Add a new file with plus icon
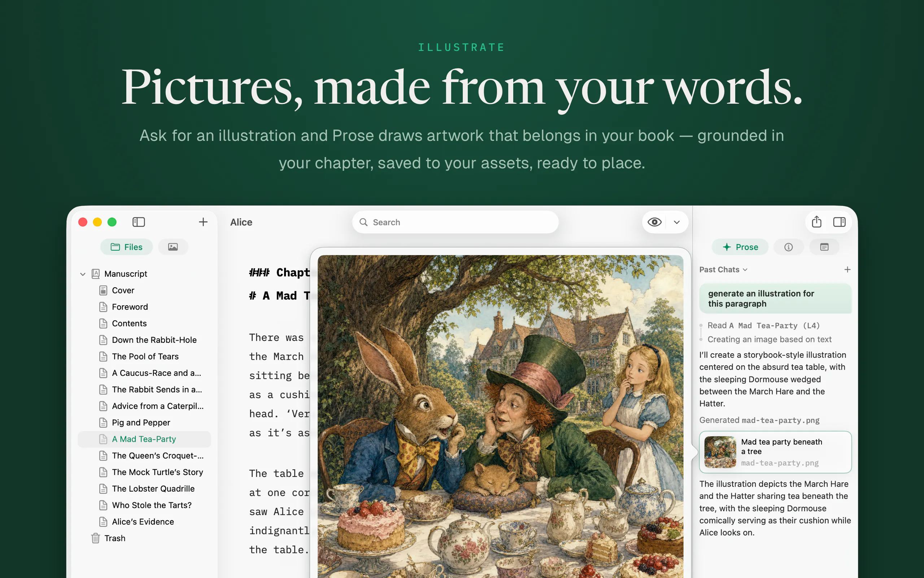The width and height of the screenshot is (924, 578). tap(203, 222)
